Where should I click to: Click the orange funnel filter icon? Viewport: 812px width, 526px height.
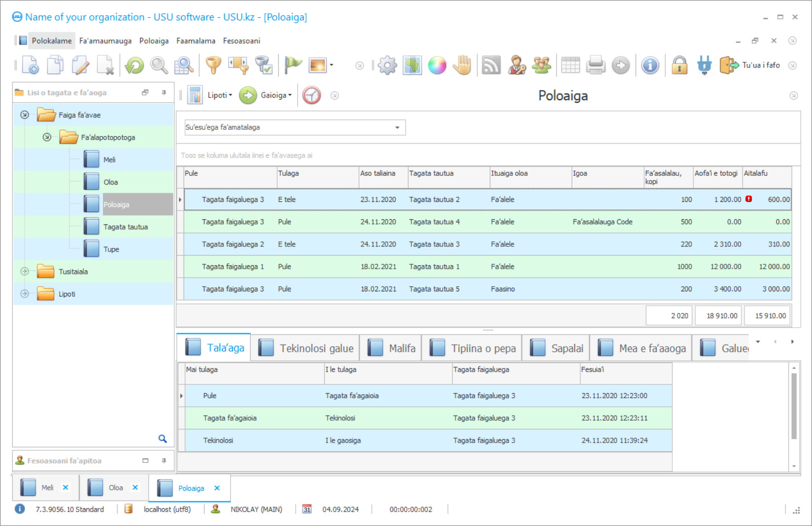point(213,65)
